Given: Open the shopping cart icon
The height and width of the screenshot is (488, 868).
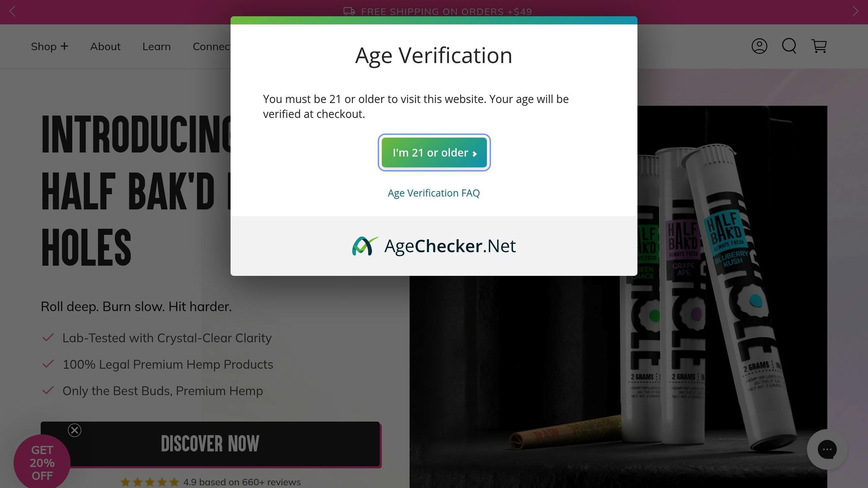Looking at the screenshot, I should pyautogui.click(x=819, y=46).
